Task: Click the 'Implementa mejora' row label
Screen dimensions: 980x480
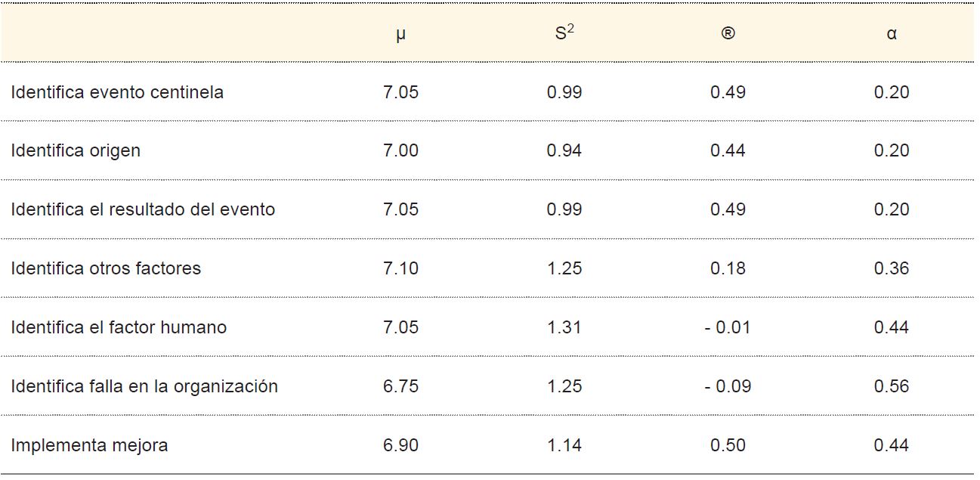Action: pyautogui.click(x=89, y=445)
